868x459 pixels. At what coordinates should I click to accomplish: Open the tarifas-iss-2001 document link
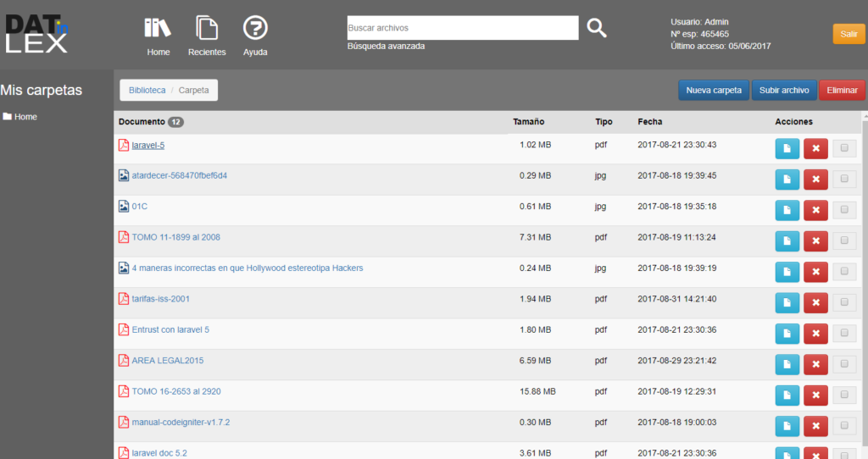click(x=160, y=299)
